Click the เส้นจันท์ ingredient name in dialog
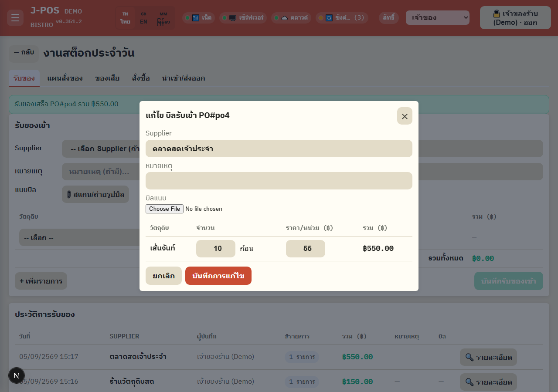558x392 pixels. 163,248
